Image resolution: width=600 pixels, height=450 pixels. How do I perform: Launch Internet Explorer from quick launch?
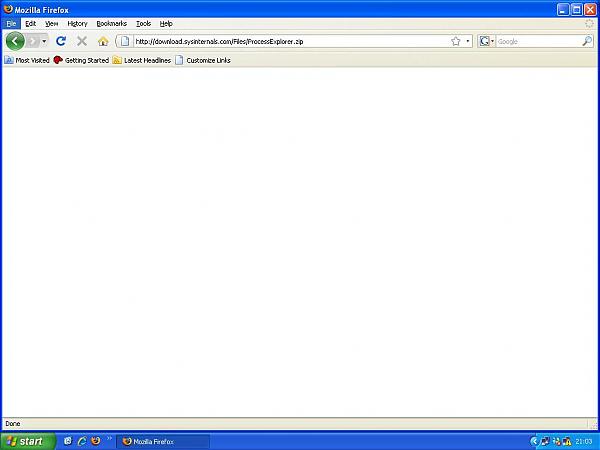pos(82,441)
